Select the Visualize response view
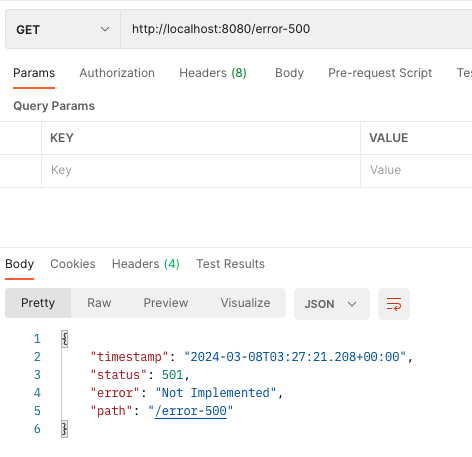 (x=245, y=303)
